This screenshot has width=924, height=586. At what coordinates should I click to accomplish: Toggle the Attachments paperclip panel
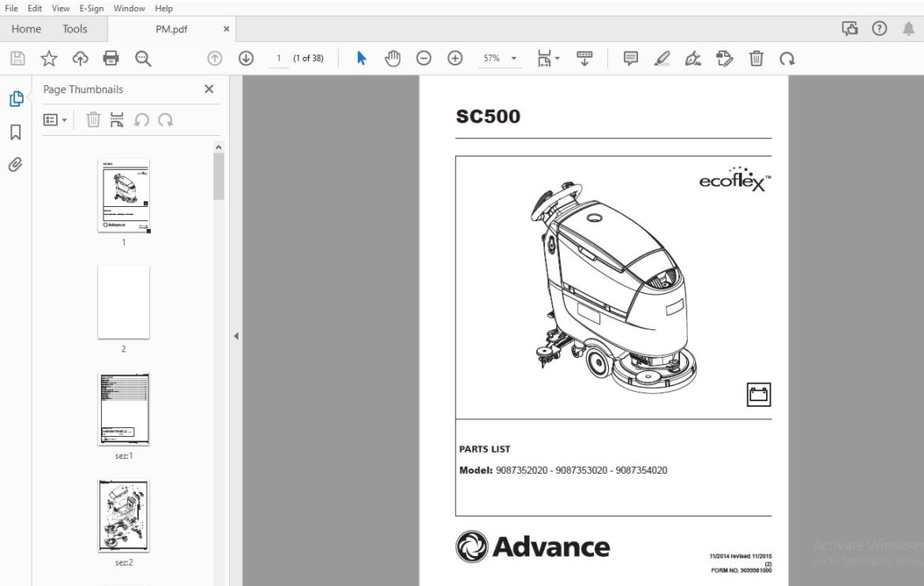16,164
